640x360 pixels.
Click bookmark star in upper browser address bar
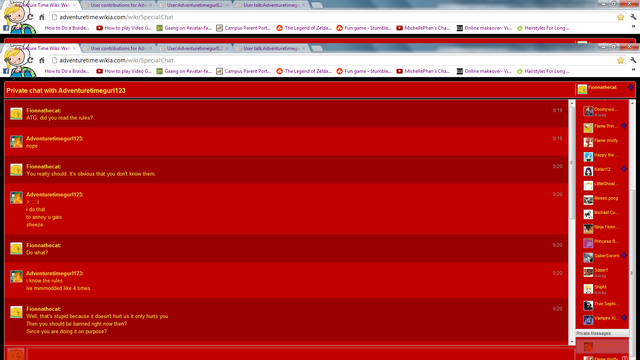point(620,17)
